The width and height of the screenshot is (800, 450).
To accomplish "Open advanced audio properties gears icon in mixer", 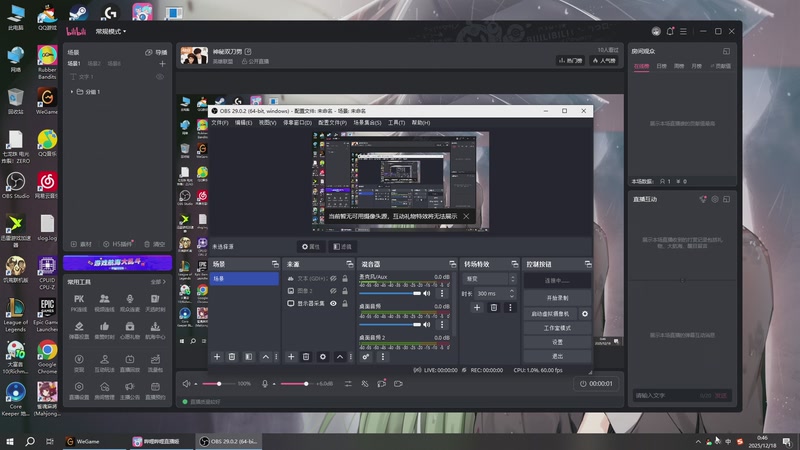I will tap(366, 357).
